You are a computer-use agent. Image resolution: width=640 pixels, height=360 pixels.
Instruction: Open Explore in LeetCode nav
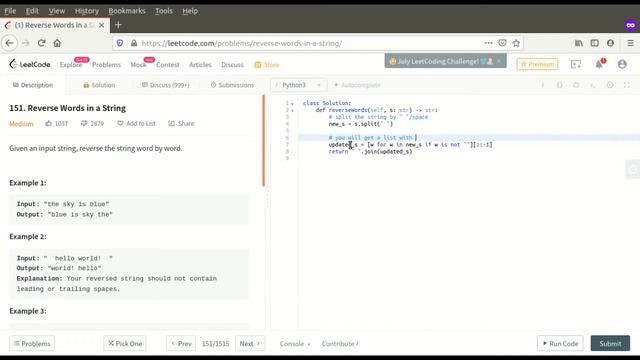click(71, 64)
